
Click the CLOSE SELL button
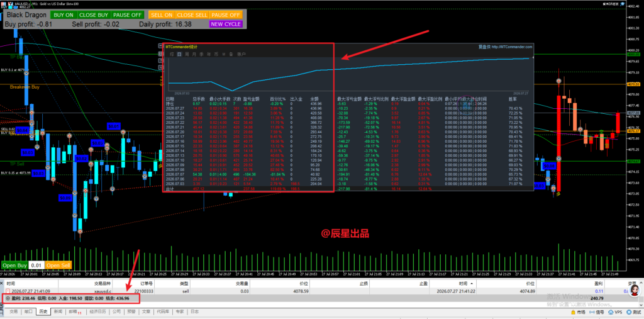click(192, 15)
